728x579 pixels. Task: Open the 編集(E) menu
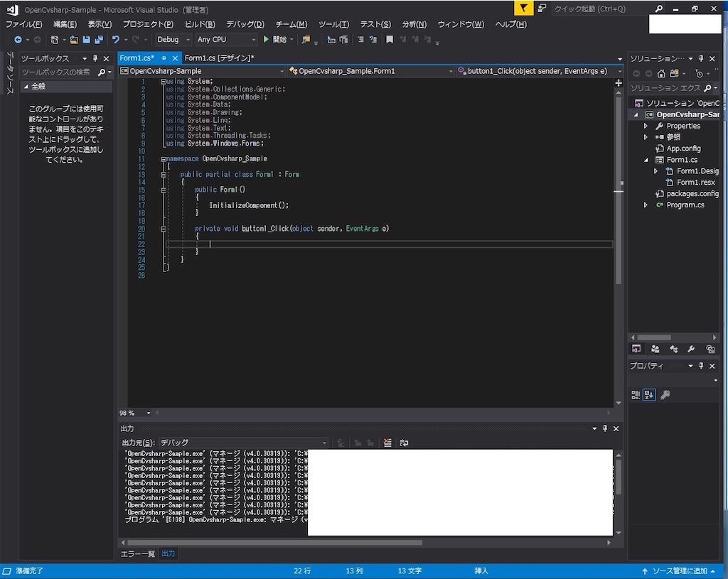pyautogui.click(x=65, y=24)
